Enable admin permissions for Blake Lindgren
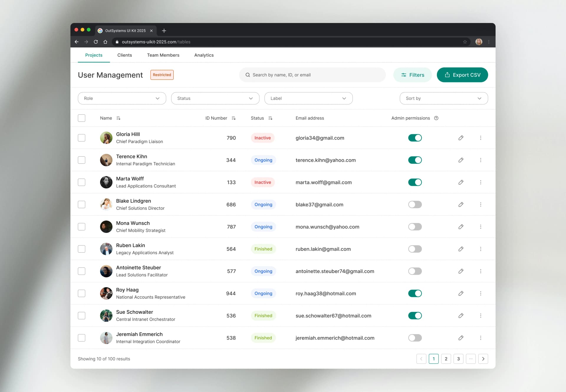This screenshot has height=392, width=566. (415, 204)
